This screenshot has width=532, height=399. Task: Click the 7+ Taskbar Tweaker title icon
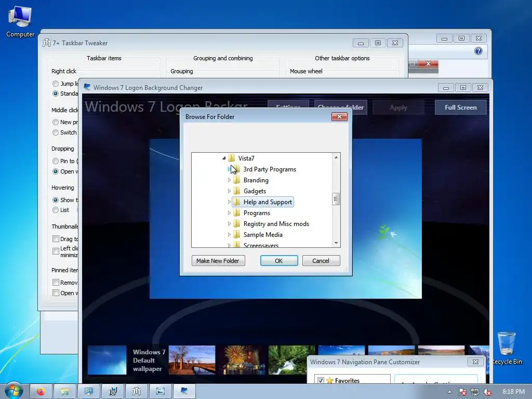pos(46,43)
